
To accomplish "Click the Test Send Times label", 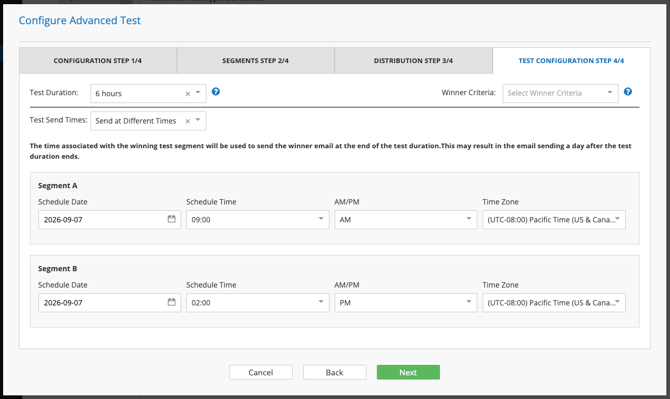I will [x=58, y=120].
